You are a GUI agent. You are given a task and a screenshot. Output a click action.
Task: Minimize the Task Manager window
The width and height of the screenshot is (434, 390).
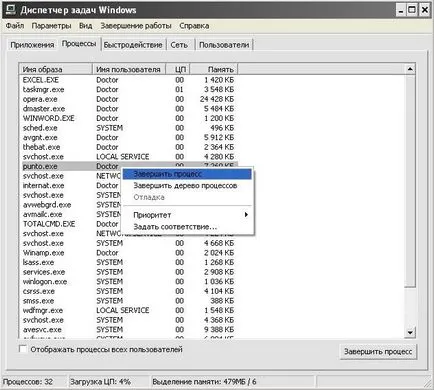(401, 10)
